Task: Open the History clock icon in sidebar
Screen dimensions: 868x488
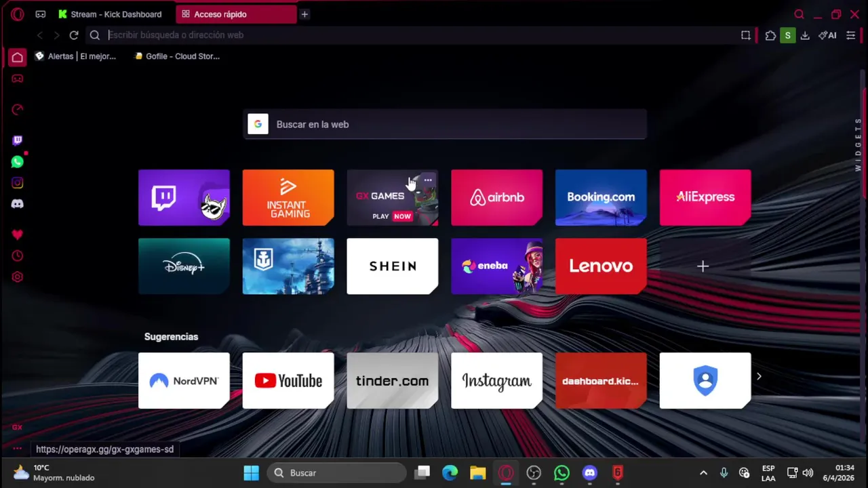Action: tap(18, 256)
